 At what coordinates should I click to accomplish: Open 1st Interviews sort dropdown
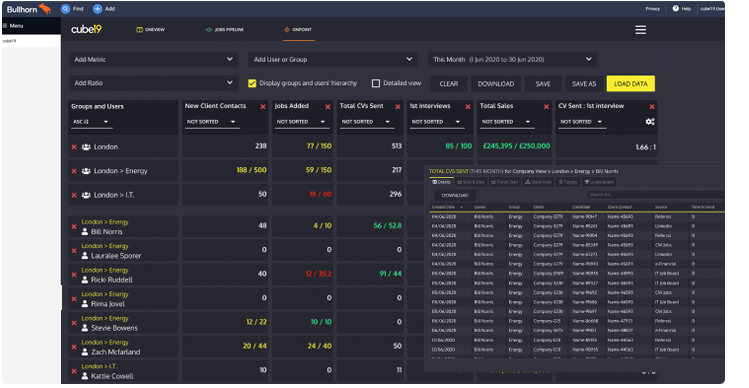click(x=436, y=122)
